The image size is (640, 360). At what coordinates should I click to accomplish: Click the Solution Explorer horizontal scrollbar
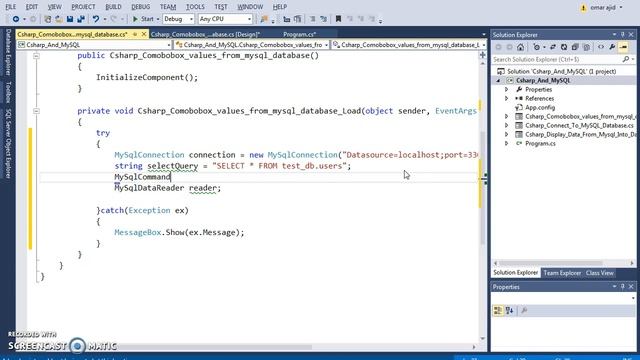click(x=550, y=263)
